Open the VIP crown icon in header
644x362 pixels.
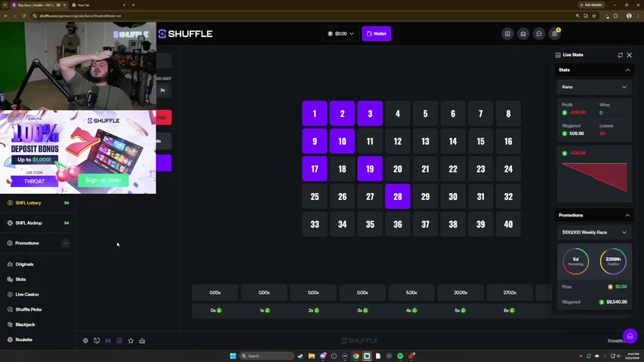coord(523,34)
